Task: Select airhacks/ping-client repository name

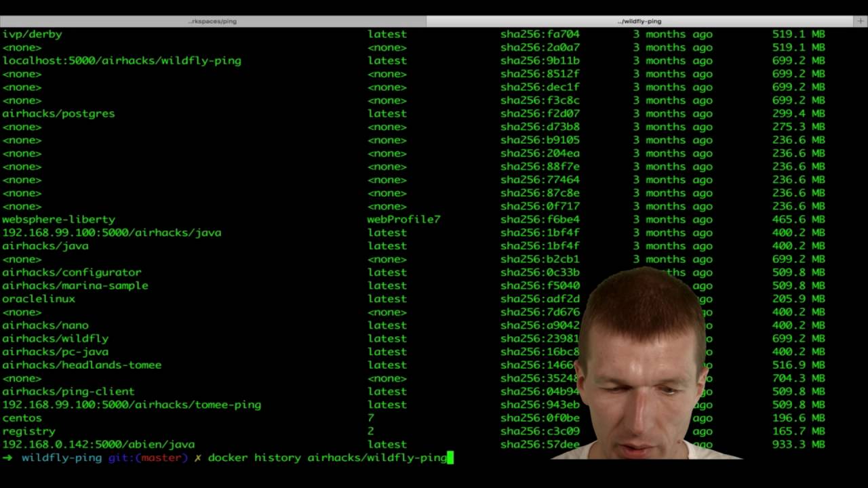Action: coord(68,391)
